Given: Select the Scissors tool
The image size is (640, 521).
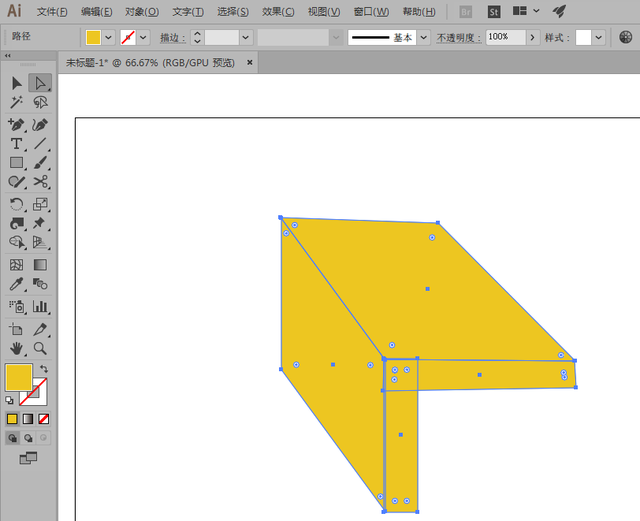Looking at the screenshot, I should 40,181.
